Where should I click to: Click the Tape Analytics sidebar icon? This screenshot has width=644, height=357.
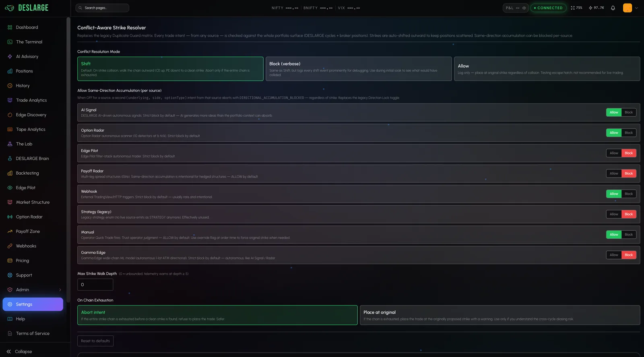tap(10, 129)
